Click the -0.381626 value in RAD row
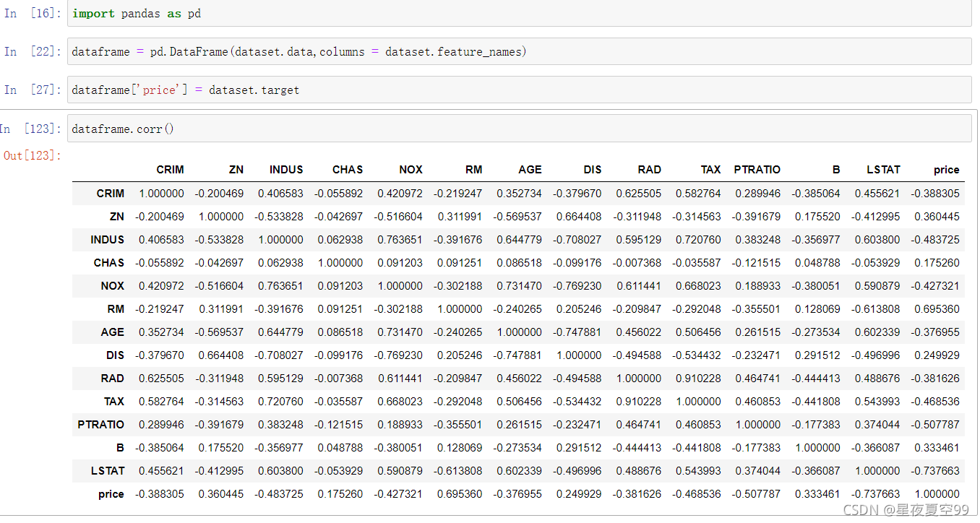This screenshot has height=523, width=980. (x=935, y=379)
